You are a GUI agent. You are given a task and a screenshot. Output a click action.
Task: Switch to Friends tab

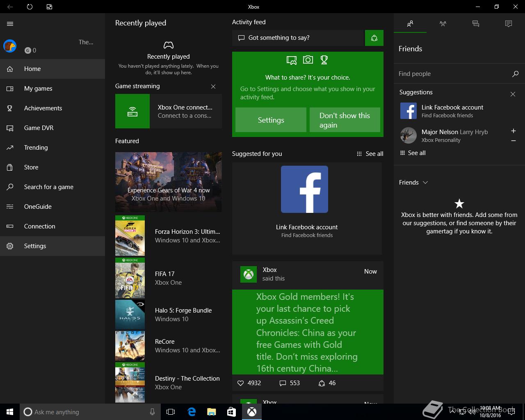tap(410, 24)
